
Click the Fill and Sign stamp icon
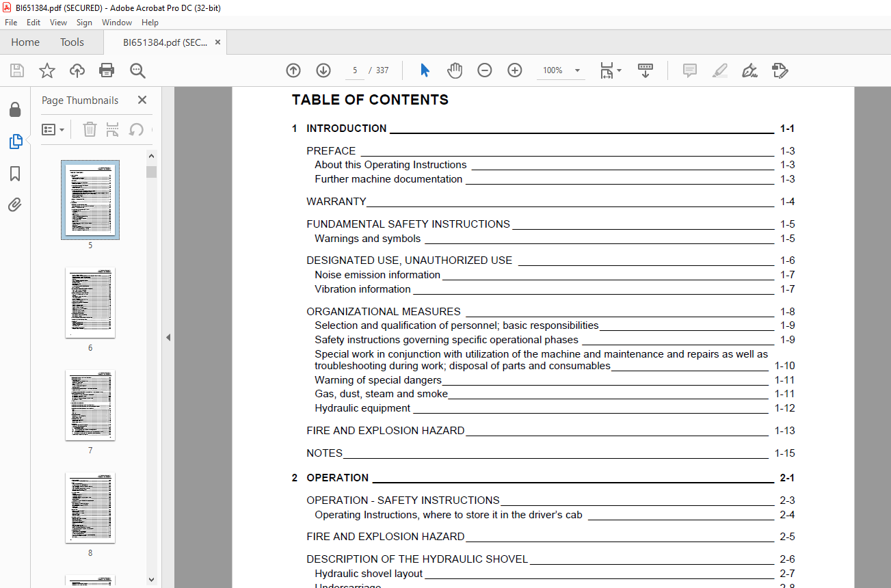(780, 70)
